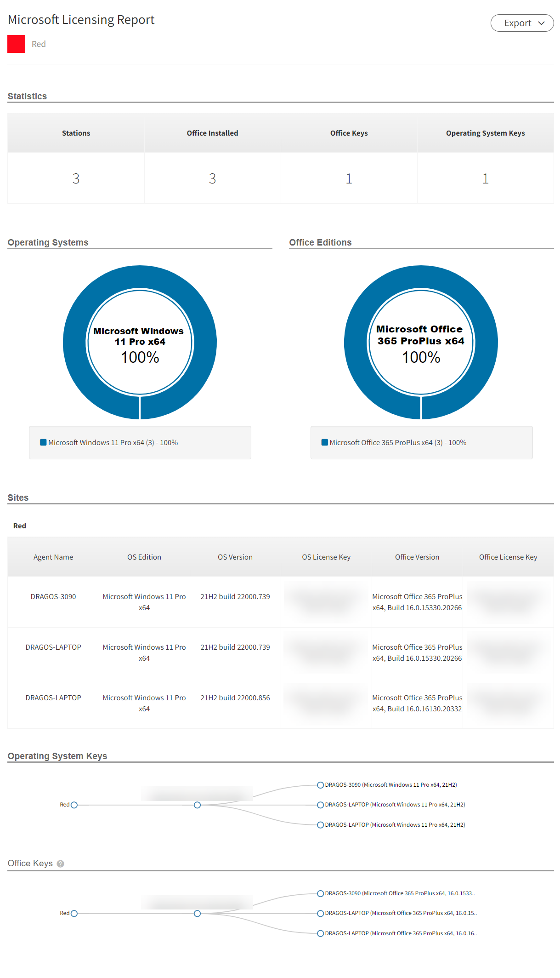Screen dimensions: 560x978
Task: Click the Red root node in Operating System Keys tree
Action: point(74,805)
